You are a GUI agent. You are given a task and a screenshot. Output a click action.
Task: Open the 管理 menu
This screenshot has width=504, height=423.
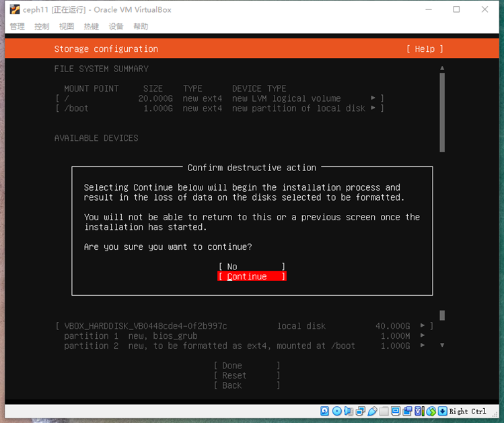[17, 26]
